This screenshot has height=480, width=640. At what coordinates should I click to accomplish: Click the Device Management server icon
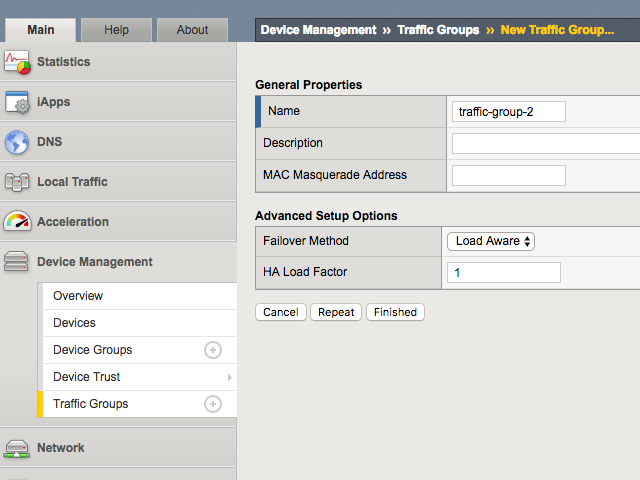pyautogui.click(x=17, y=262)
